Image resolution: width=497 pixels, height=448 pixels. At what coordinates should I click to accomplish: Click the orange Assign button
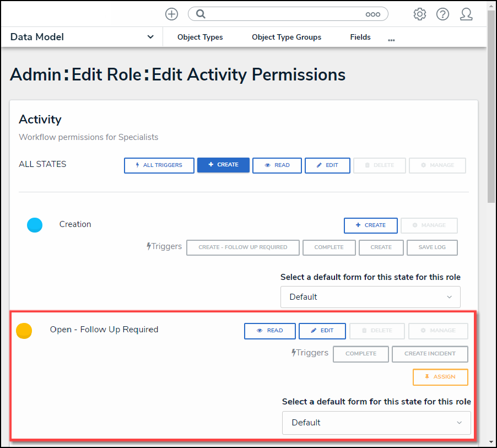click(440, 377)
